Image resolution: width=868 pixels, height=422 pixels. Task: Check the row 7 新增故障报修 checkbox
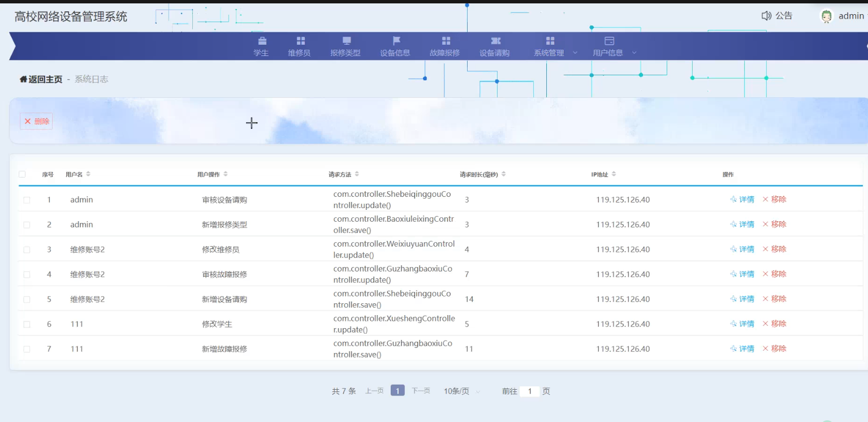27,349
